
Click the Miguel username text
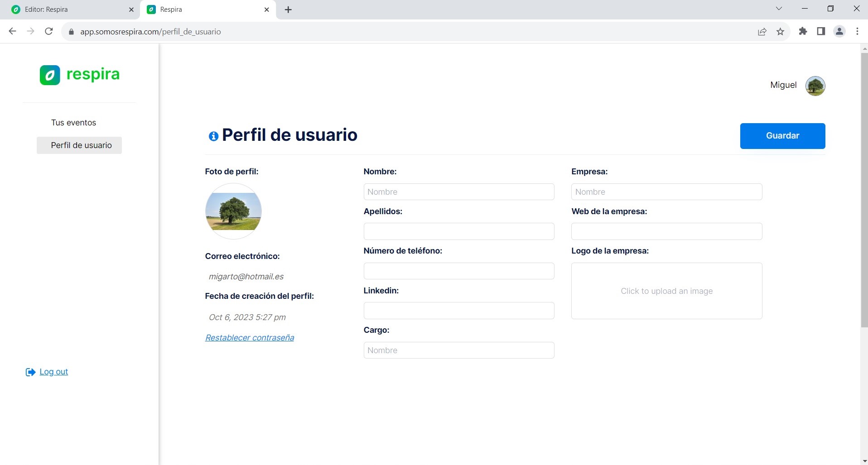point(783,85)
